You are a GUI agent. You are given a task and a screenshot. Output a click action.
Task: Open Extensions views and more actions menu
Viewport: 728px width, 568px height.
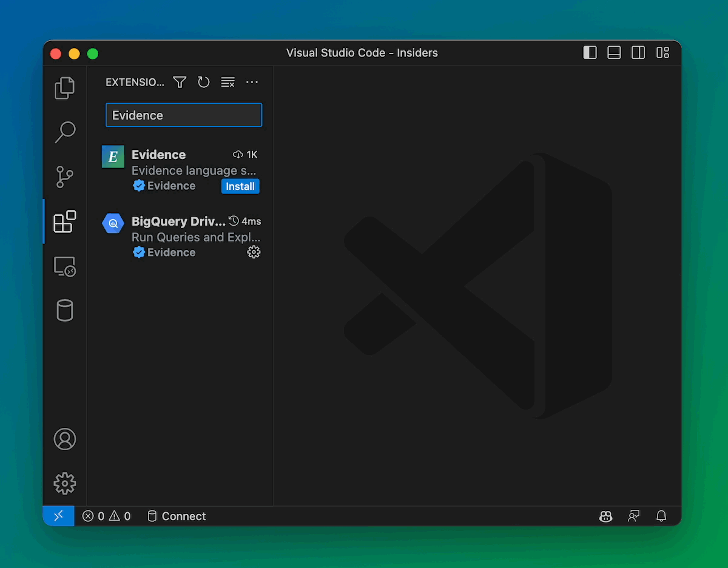252,83
